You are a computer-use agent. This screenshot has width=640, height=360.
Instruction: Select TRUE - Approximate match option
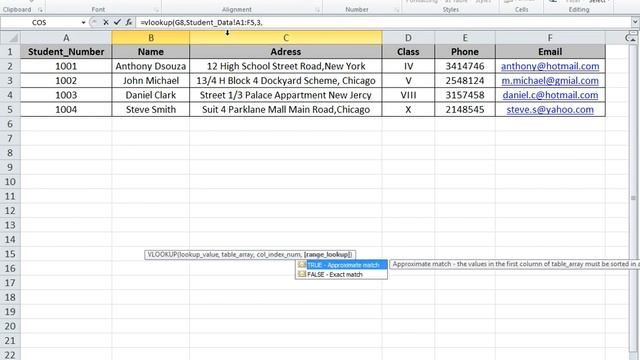(x=341, y=265)
